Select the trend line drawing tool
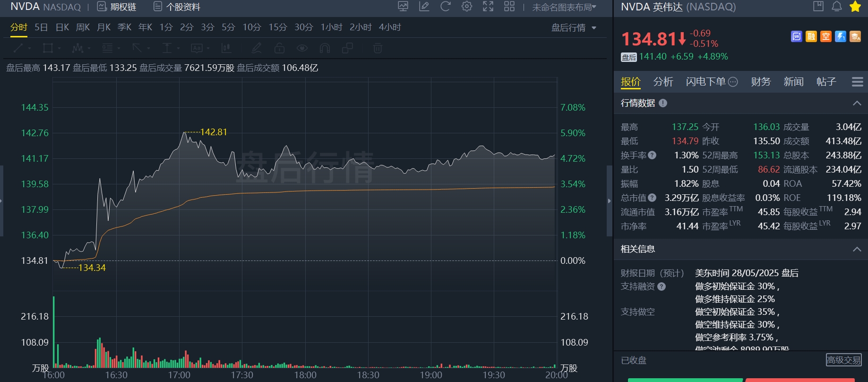 tap(18, 48)
